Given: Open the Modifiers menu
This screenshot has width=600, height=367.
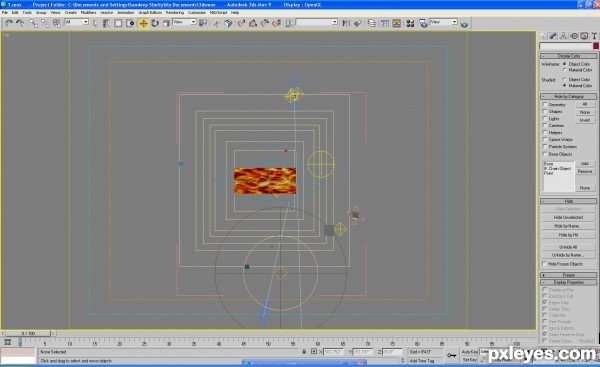Looking at the screenshot, I should pyautogui.click(x=88, y=13).
